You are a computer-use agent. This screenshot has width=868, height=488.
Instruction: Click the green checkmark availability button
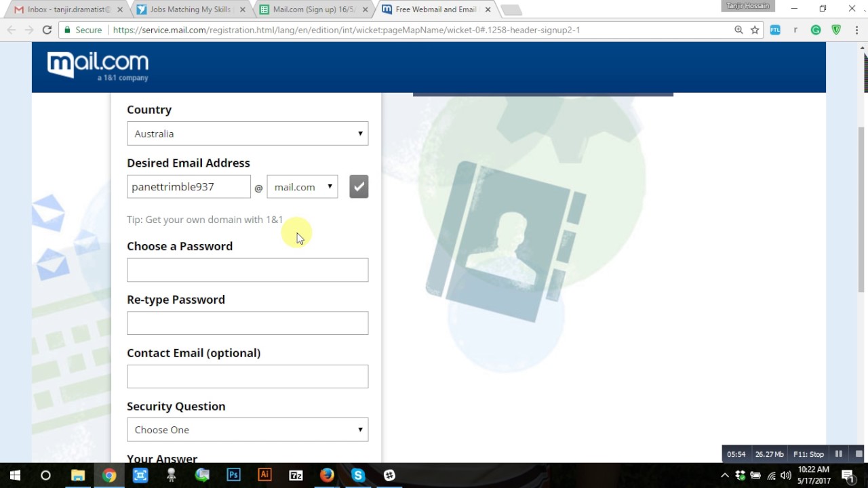click(x=359, y=186)
